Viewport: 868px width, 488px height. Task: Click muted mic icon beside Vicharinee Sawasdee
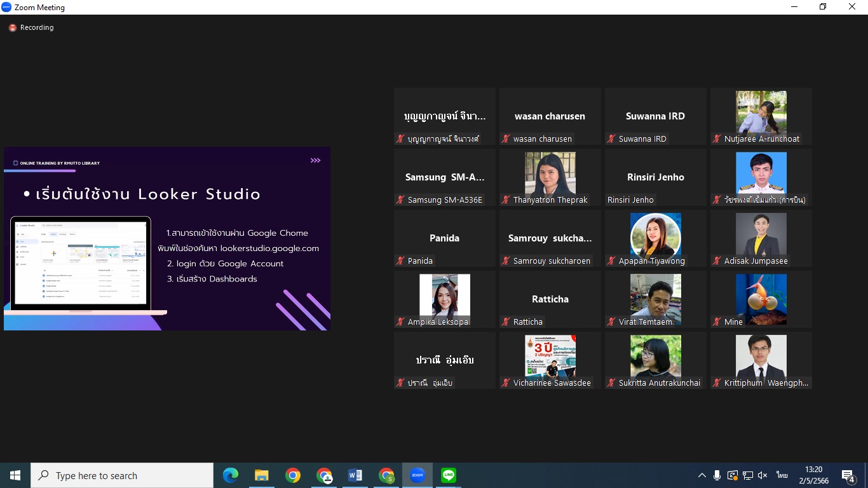[506, 383]
